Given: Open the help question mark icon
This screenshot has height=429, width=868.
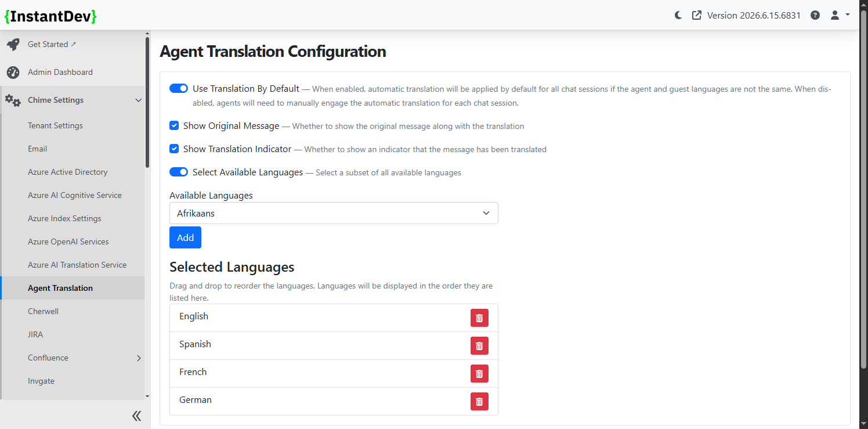Looking at the screenshot, I should tap(815, 16).
